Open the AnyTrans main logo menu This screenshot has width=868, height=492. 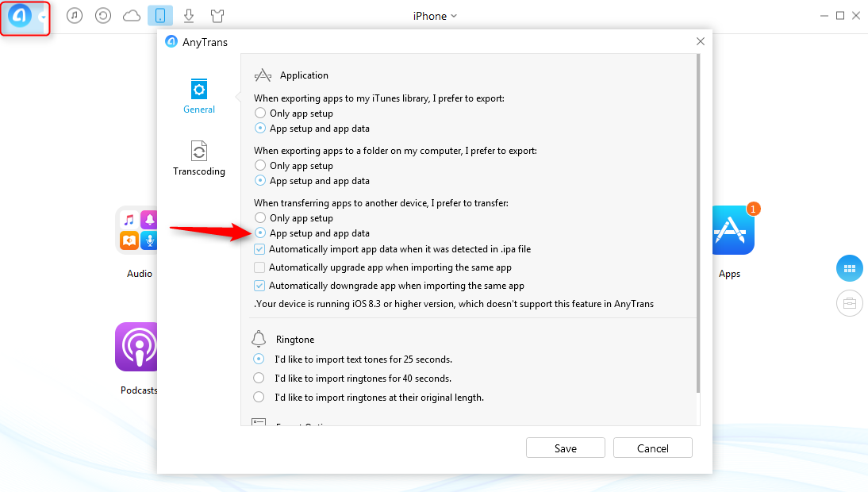[19, 16]
